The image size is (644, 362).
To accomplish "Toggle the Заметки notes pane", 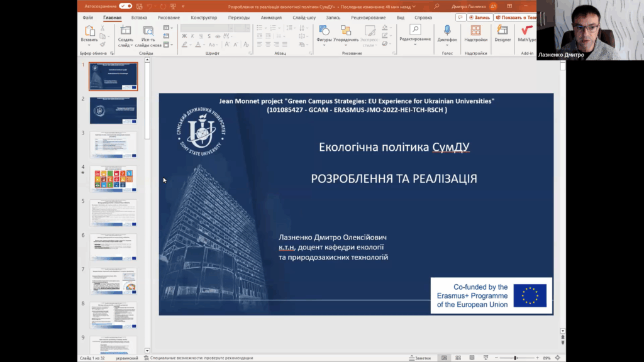I will coord(419,358).
